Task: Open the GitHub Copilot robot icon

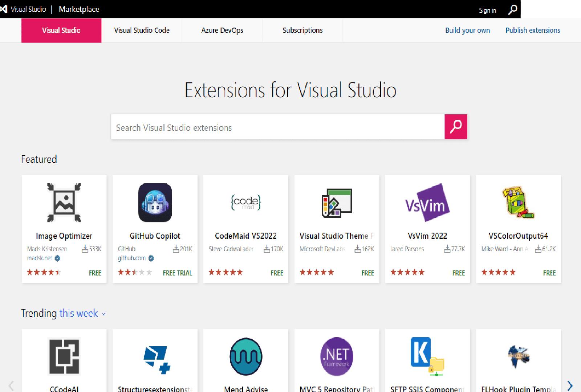Action: tap(155, 203)
